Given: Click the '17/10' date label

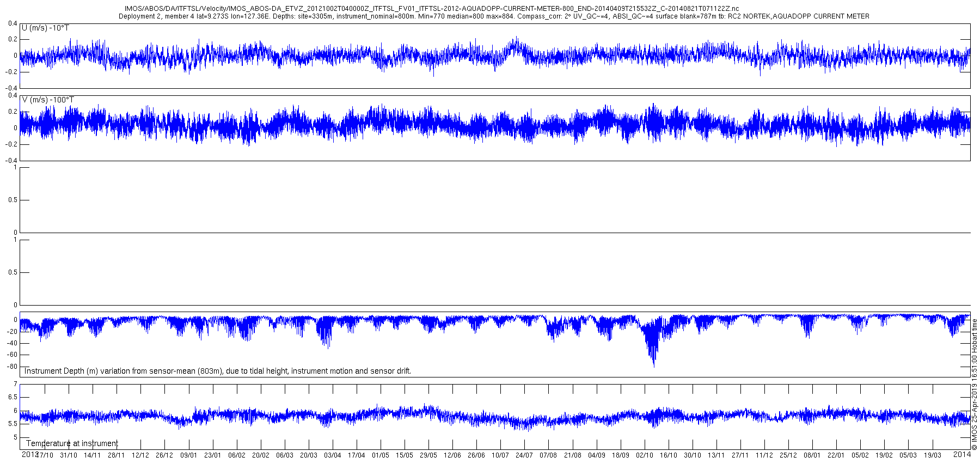Looking at the screenshot, I should (x=45, y=455).
